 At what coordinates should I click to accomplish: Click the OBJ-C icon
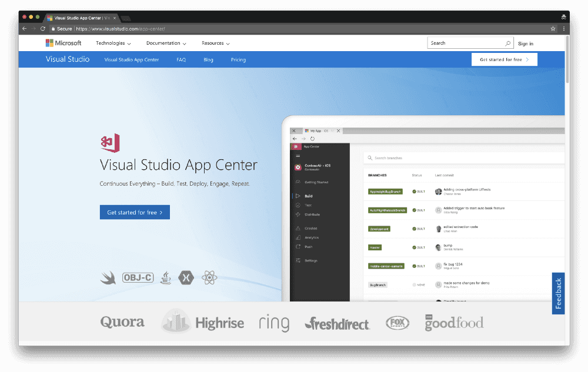(x=138, y=277)
